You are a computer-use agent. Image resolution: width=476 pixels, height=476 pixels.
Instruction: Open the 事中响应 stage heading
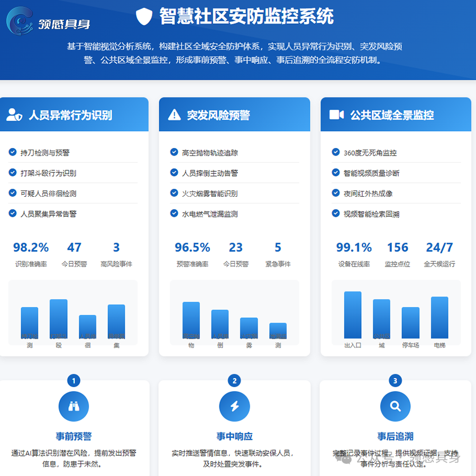pyautogui.click(x=234, y=436)
